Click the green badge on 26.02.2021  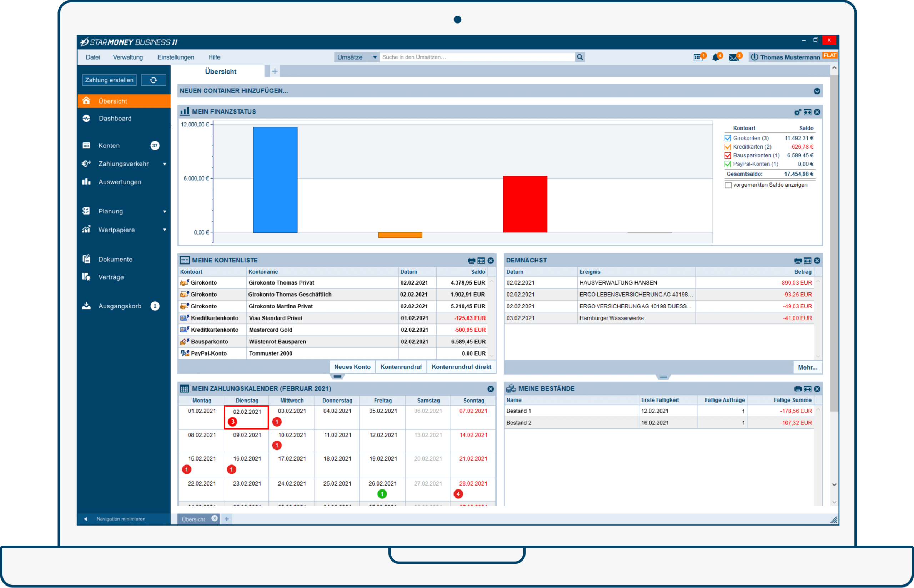point(382,494)
